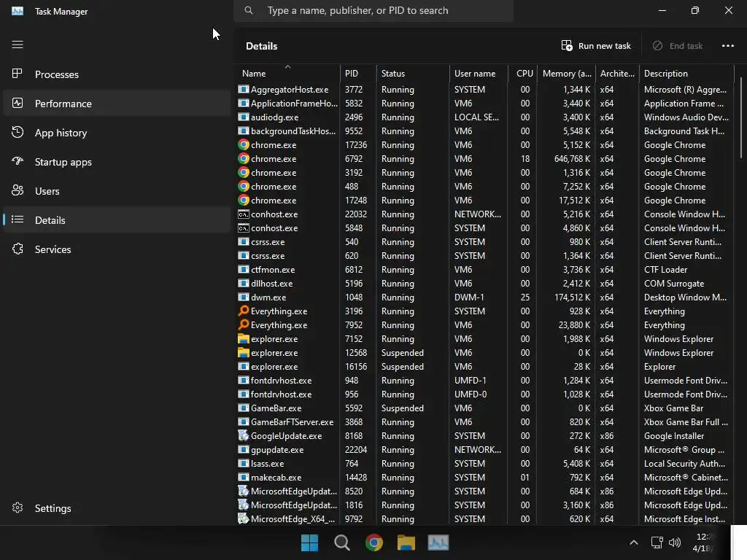
Task: Click the volume speaker tray icon
Action: [x=675, y=542]
